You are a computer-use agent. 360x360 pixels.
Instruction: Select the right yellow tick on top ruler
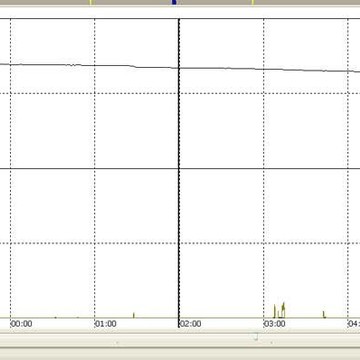point(253,2)
